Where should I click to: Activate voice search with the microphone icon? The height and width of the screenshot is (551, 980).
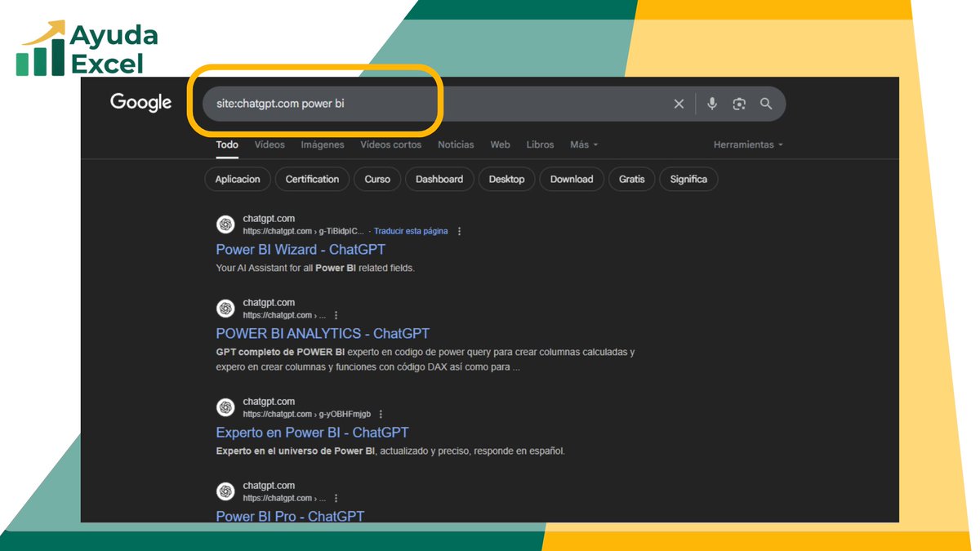click(711, 104)
